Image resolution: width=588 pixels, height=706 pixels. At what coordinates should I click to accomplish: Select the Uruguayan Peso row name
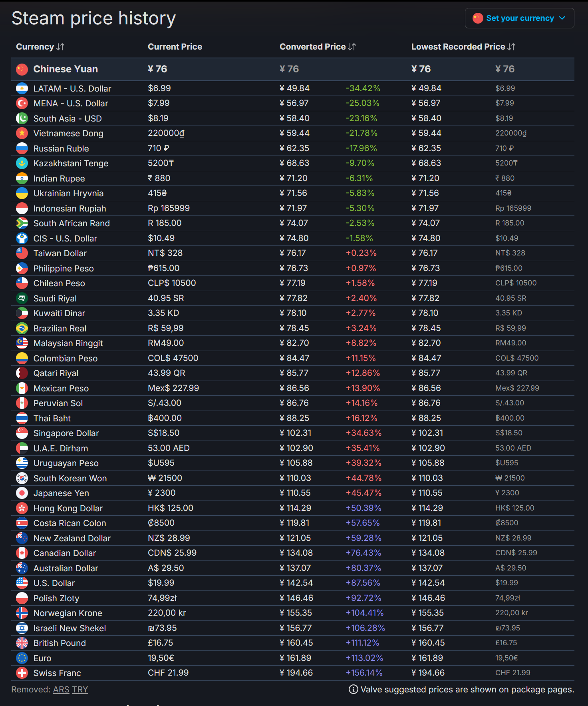pos(66,463)
